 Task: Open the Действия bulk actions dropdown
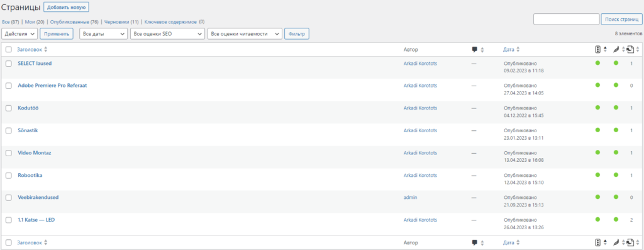click(19, 34)
